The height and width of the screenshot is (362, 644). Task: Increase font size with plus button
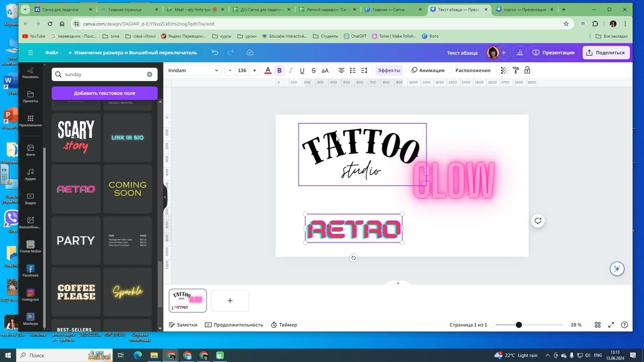(x=254, y=70)
